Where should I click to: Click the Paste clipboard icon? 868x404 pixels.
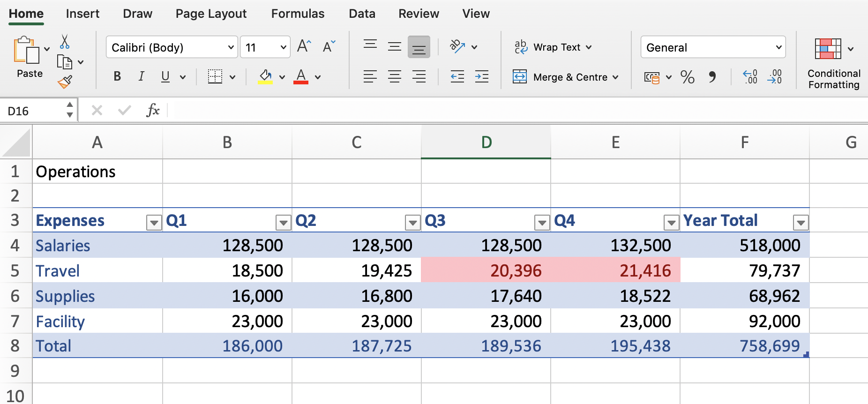click(26, 50)
